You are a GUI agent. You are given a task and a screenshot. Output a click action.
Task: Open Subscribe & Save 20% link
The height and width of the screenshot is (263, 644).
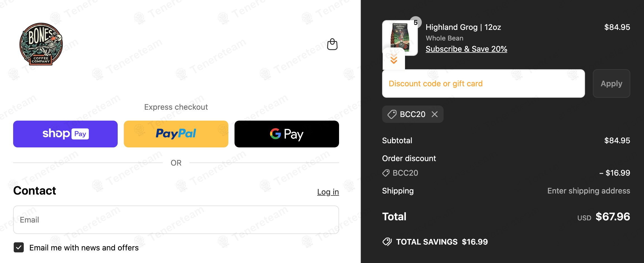(x=466, y=49)
